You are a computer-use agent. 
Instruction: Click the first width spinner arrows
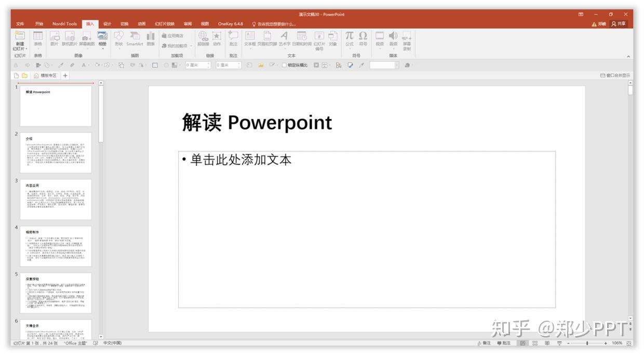pyautogui.click(x=209, y=65)
